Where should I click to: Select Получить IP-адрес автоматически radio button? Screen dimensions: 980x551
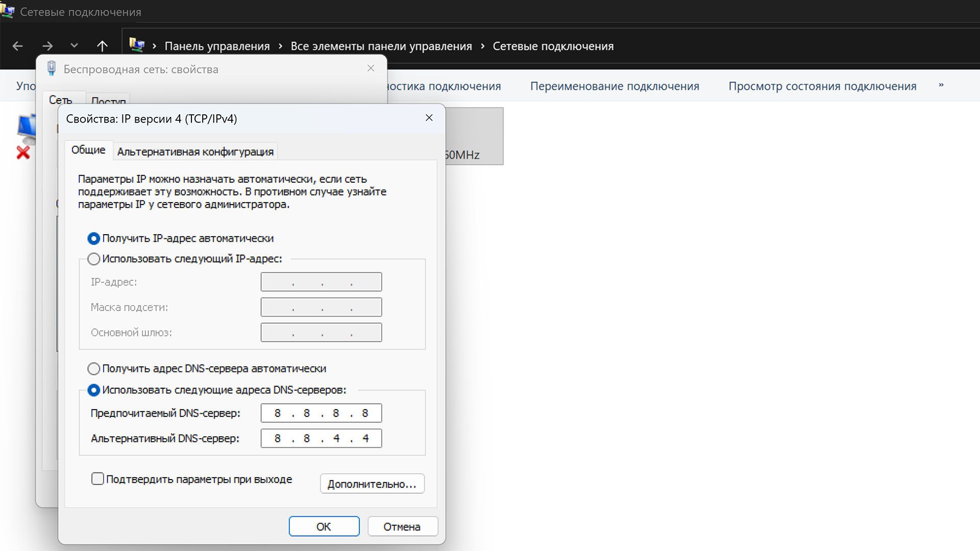click(x=94, y=239)
